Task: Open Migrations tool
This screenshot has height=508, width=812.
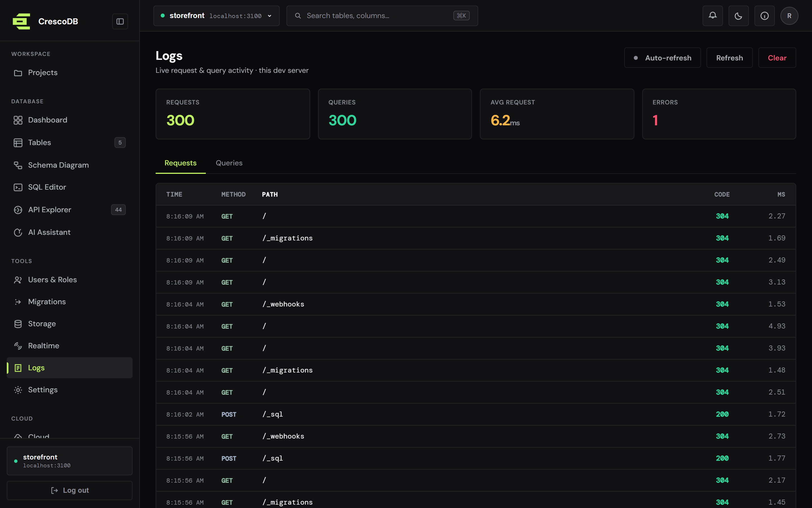Action: tap(69, 302)
